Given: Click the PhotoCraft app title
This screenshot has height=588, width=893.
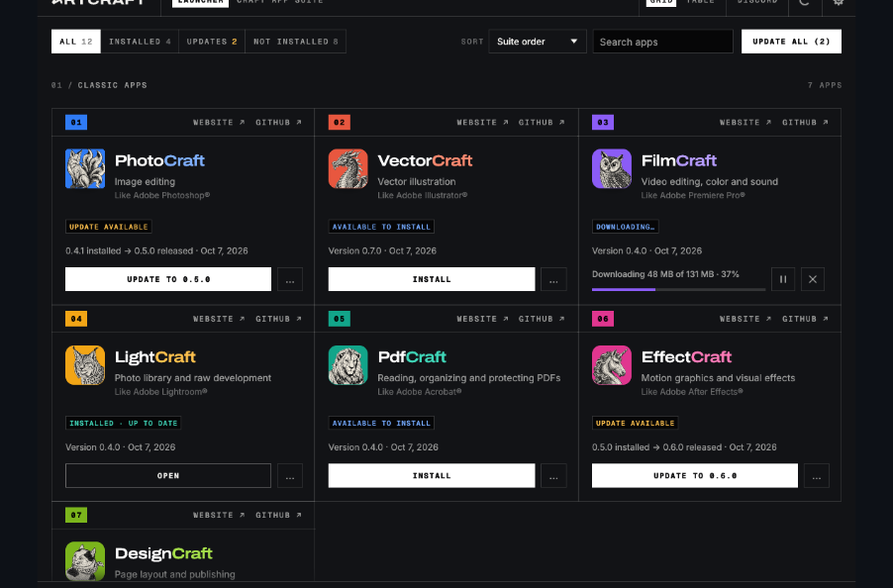Looking at the screenshot, I should click(x=160, y=161).
